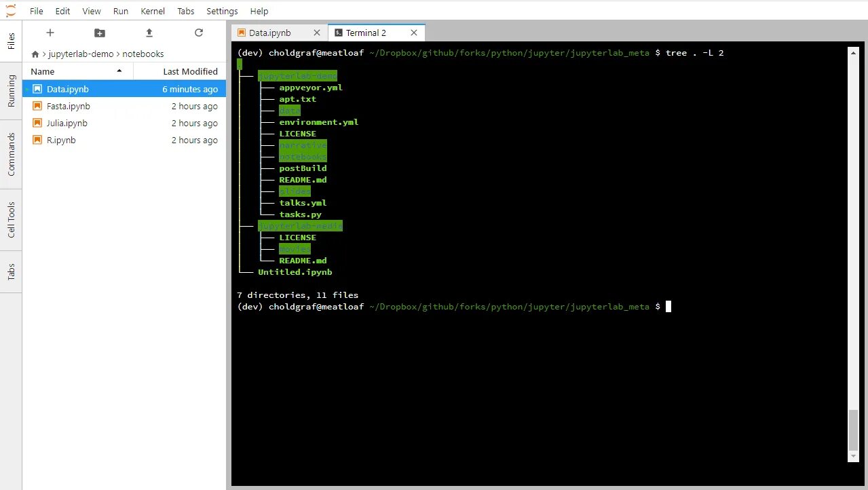The image size is (868, 490).
Task: Sort files by Name column
Action: click(78, 71)
